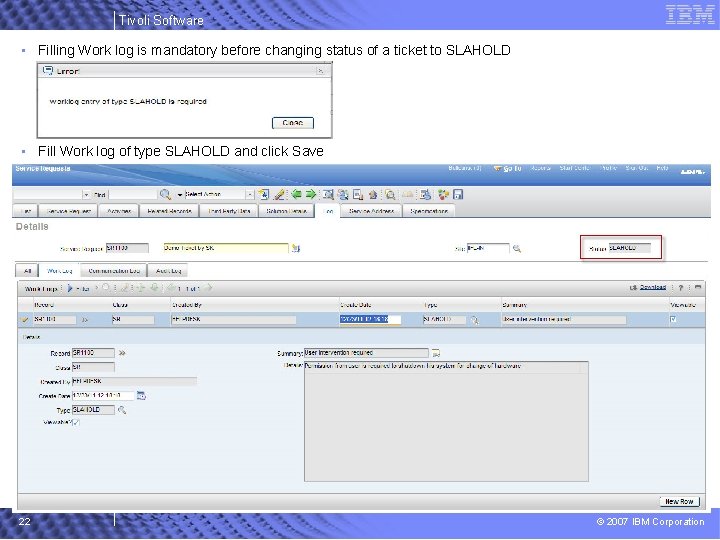
Task: Click the Work Logs table help question mark
Action: click(681, 287)
